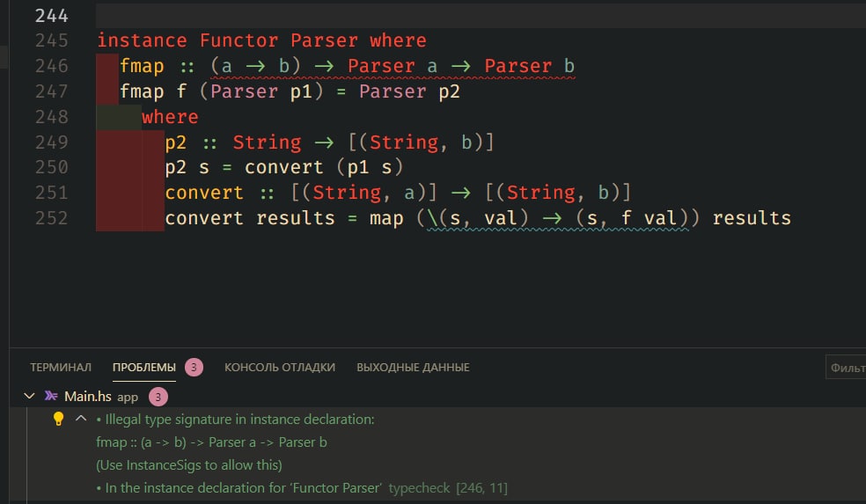The image size is (866, 504).
Task: Select the ПРОБЛЕМЫ tab
Action: tap(144, 367)
